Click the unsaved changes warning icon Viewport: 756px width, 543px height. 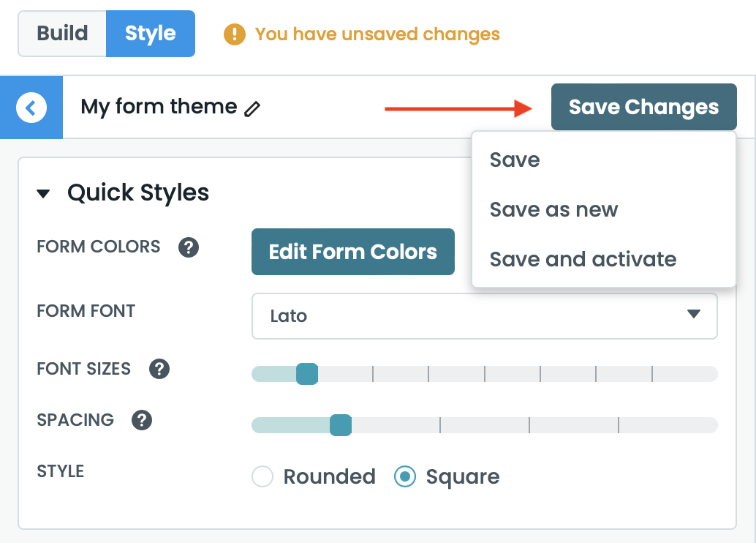(235, 34)
